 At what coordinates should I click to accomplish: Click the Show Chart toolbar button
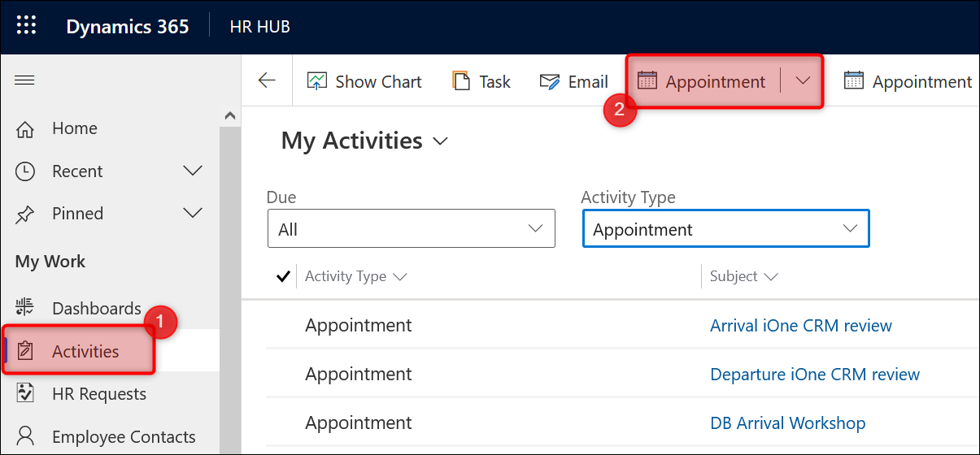point(364,82)
